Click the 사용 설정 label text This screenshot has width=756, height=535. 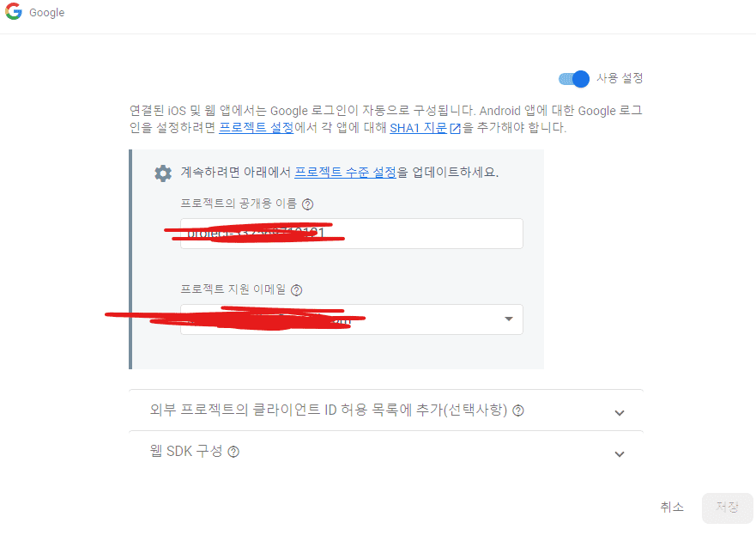620,78
